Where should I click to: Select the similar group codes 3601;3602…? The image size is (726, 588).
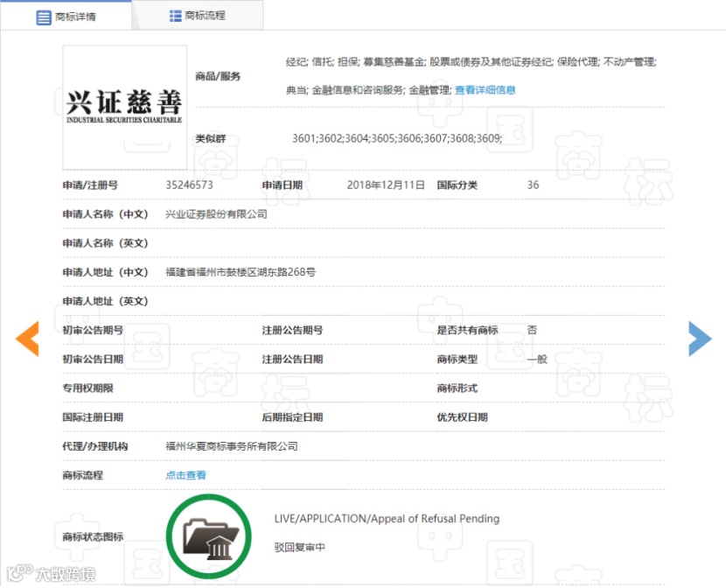coord(397,138)
